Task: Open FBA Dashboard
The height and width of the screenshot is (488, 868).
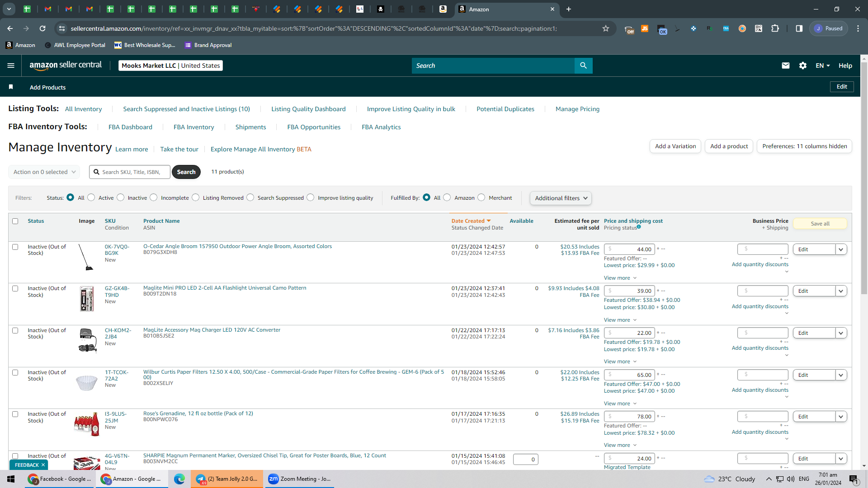Action: click(130, 127)
